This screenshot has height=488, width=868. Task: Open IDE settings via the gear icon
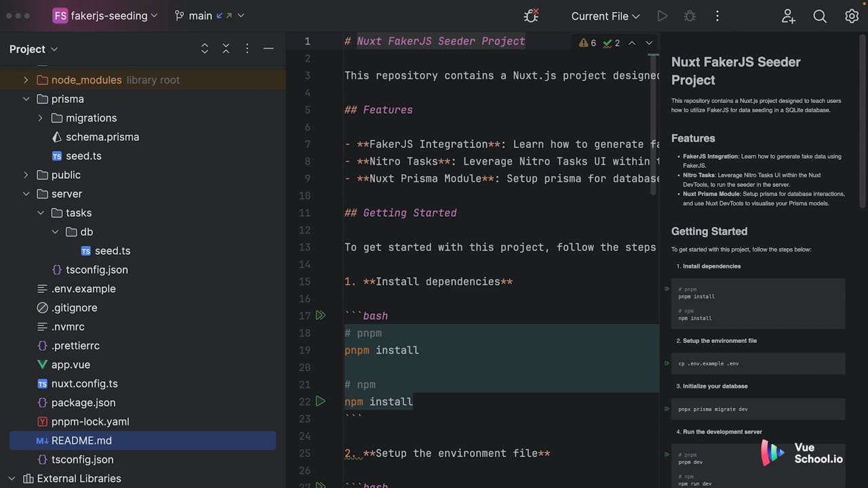click(852, 16)
